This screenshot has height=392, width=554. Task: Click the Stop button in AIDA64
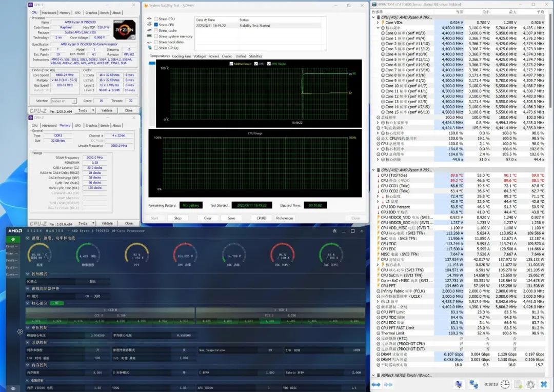pyautogui.click(x=177, y=218)
